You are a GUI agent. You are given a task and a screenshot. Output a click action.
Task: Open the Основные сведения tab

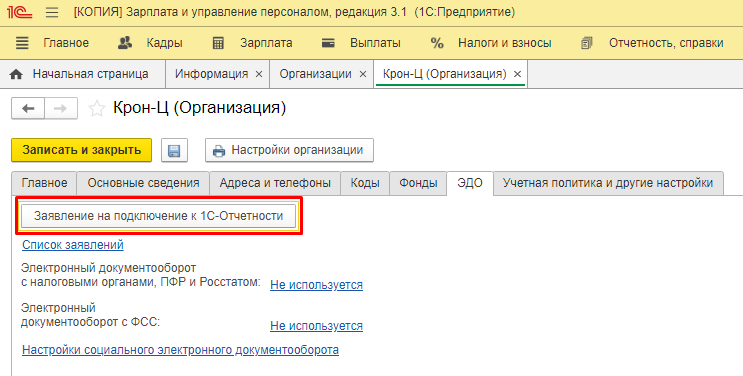143,183
